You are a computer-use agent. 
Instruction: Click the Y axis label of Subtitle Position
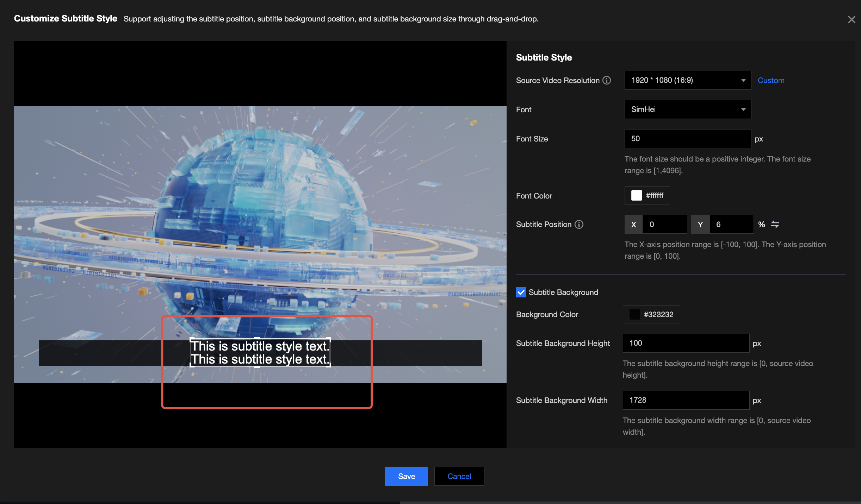(x=700, y=224)
